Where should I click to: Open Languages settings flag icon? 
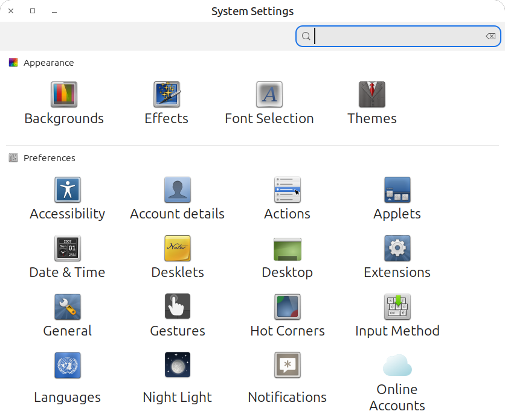[x=68, y=366]
